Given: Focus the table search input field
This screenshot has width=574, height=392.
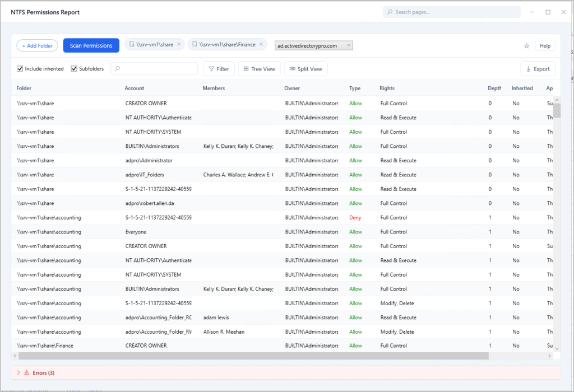Looking at the screenshot, I should pyautogui.click(x=155, y=68).
